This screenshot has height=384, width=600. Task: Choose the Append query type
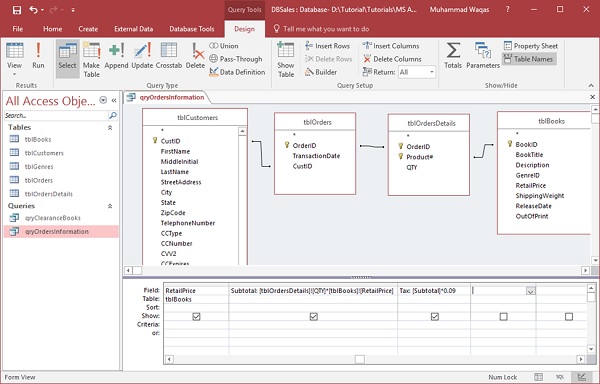[116, 55]
